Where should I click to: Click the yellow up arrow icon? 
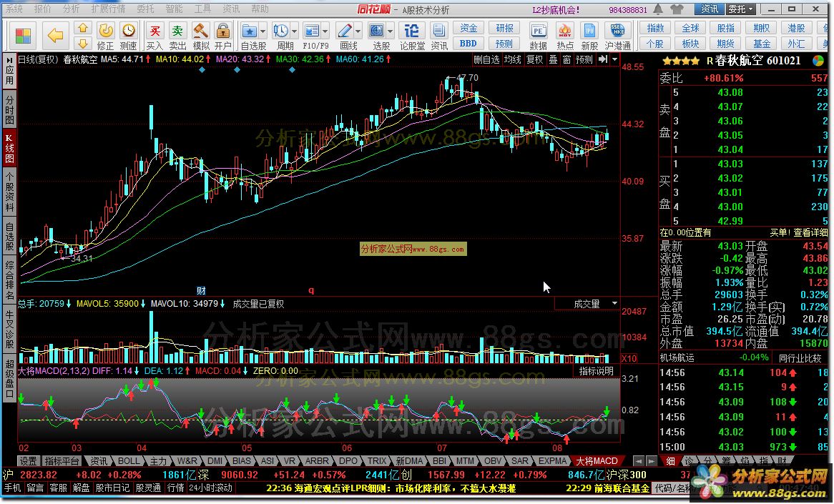pyautogui.click(x=82, y=28)
